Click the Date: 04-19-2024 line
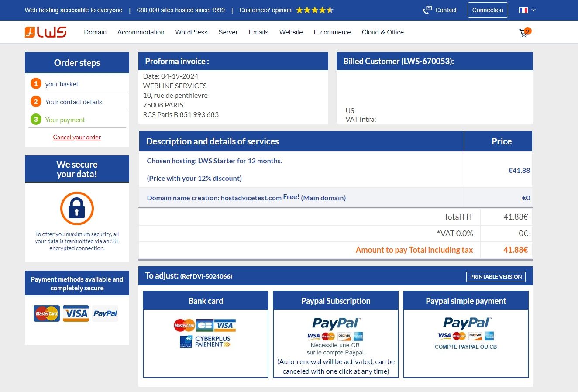The image size is (578, 392). click(171, 76)
